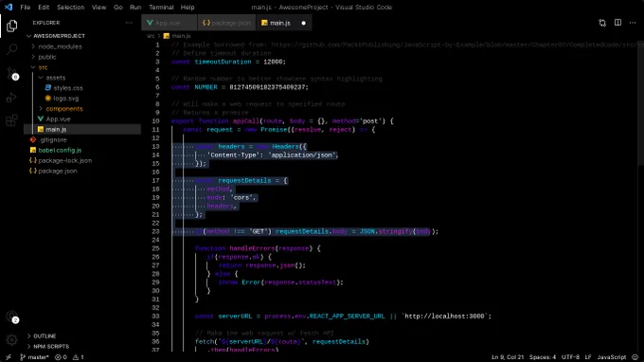Open the Explorer view in activity bar

coord(11,26)
